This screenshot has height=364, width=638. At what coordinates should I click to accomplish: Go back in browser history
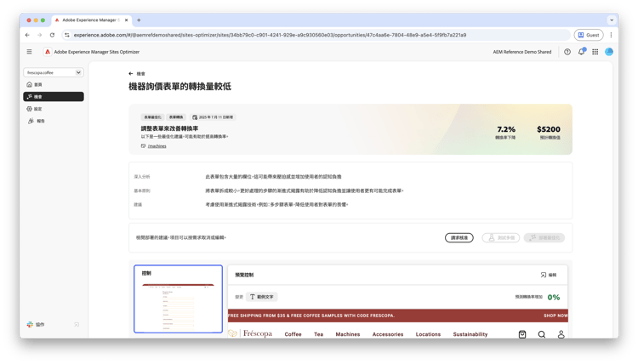click(x=27, y=35)
